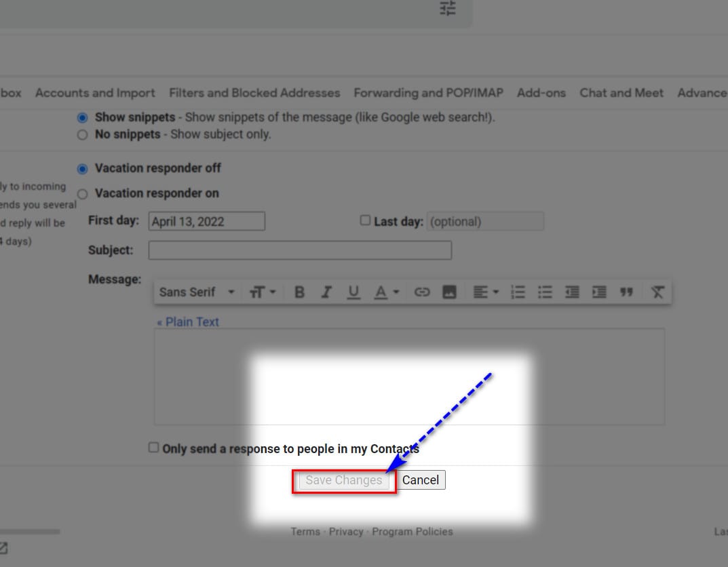
Task: Select No snippets option
Action: 82,134
